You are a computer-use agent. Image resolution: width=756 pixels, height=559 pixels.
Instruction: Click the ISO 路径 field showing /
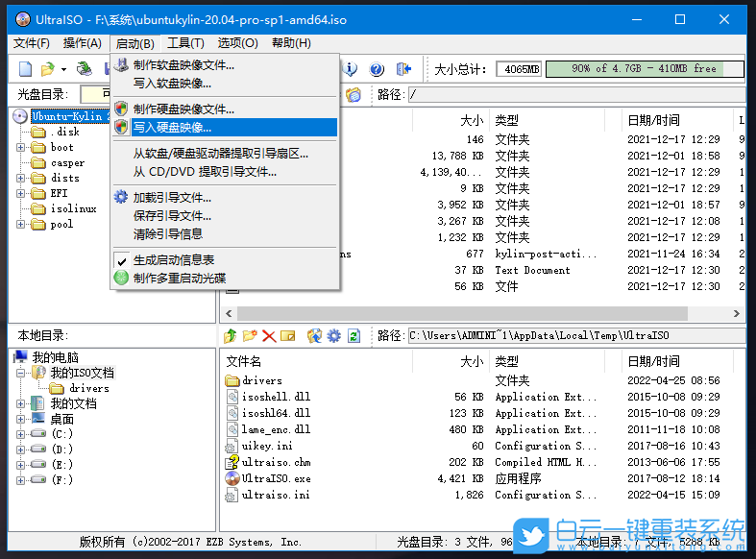(576, 94)
